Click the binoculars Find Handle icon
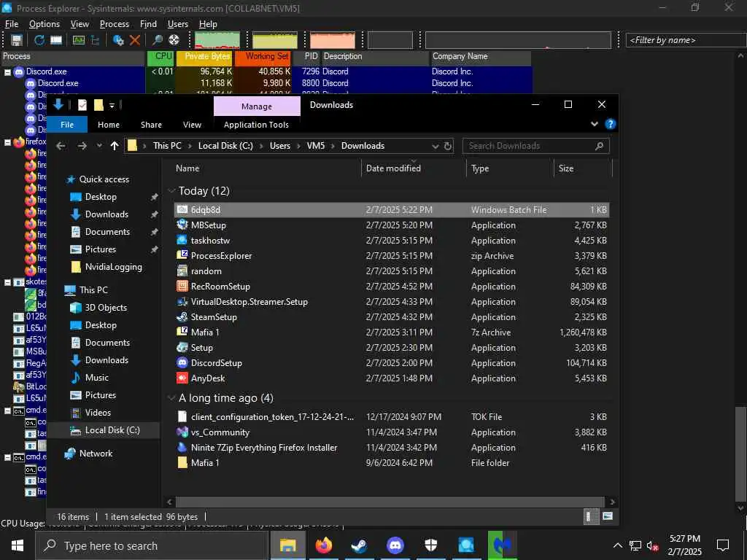 coord(158,40)
